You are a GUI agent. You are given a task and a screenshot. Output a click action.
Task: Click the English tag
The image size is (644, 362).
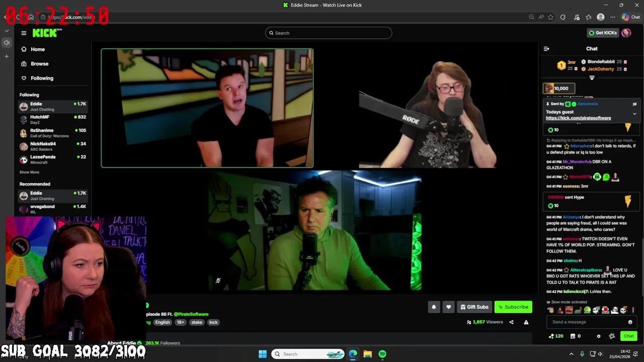tap(163, 322)
